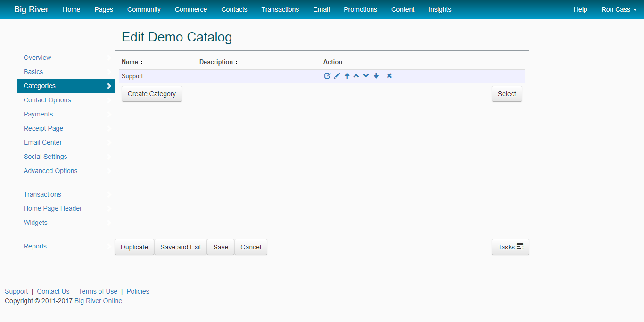
Task: Move Support to bottom with solid down arrow
Action: (x=376, y=76)
